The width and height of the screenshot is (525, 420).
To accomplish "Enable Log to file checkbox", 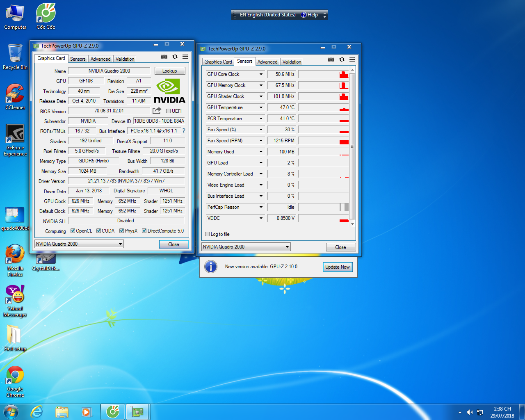I will (207, 234).
